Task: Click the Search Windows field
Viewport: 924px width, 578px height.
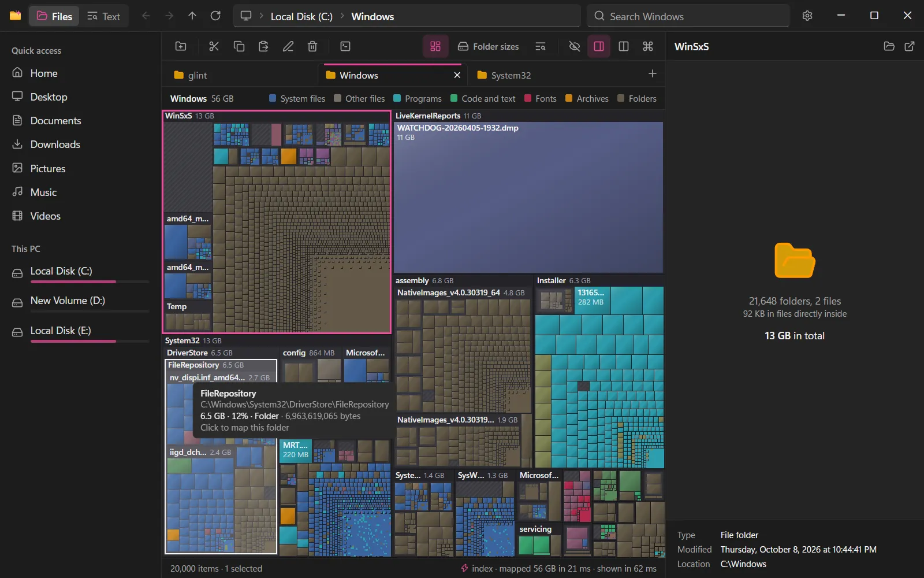Action: click(688, 16)
